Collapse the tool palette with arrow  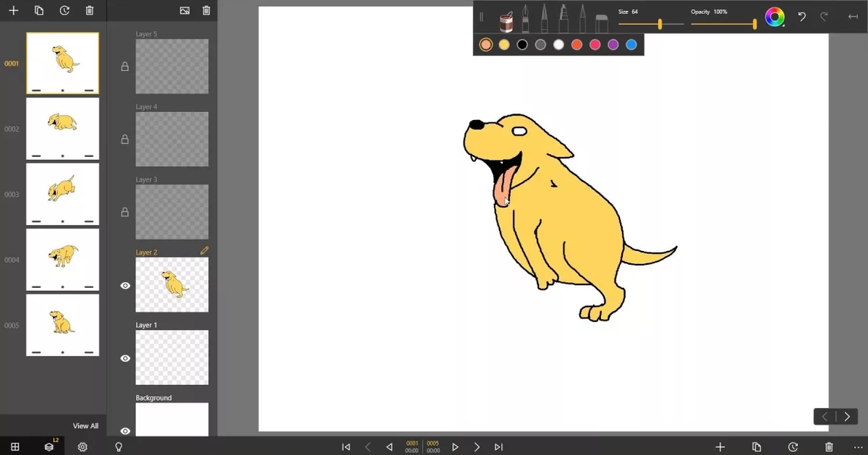853,17
